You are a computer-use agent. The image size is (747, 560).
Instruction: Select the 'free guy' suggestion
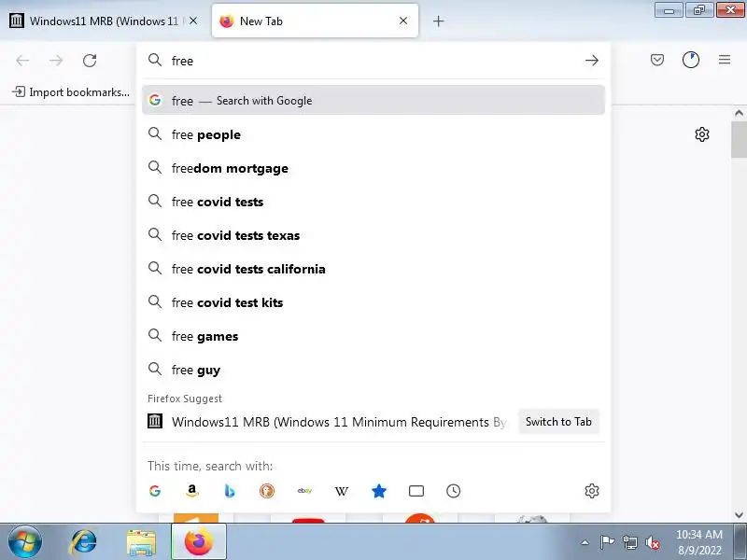(373, 370)
